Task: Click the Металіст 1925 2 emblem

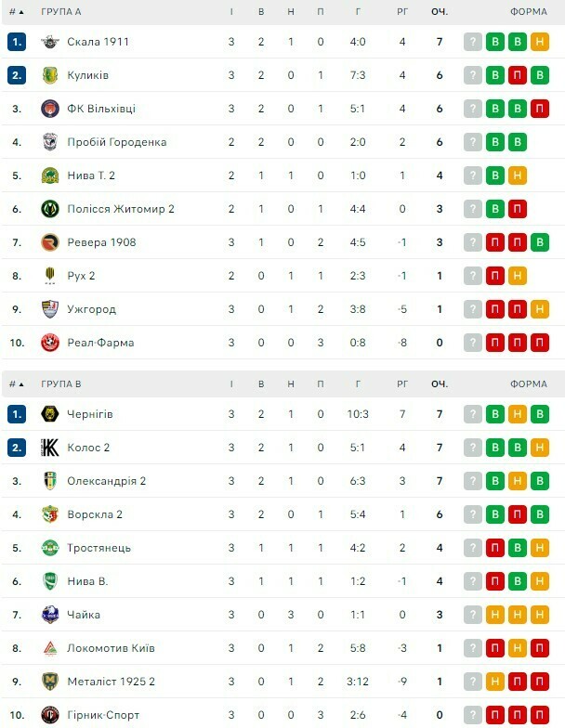Action: tap(50, 682)
